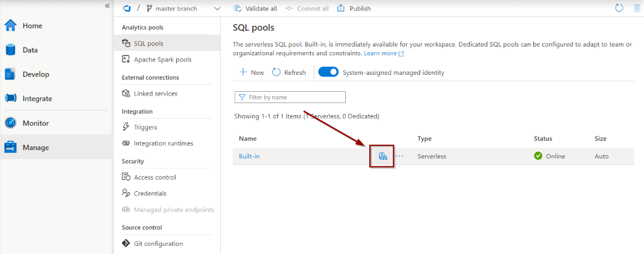Click the Learn more link
Image resolution: width=644 pixels, height=254 pixels.
384,53
